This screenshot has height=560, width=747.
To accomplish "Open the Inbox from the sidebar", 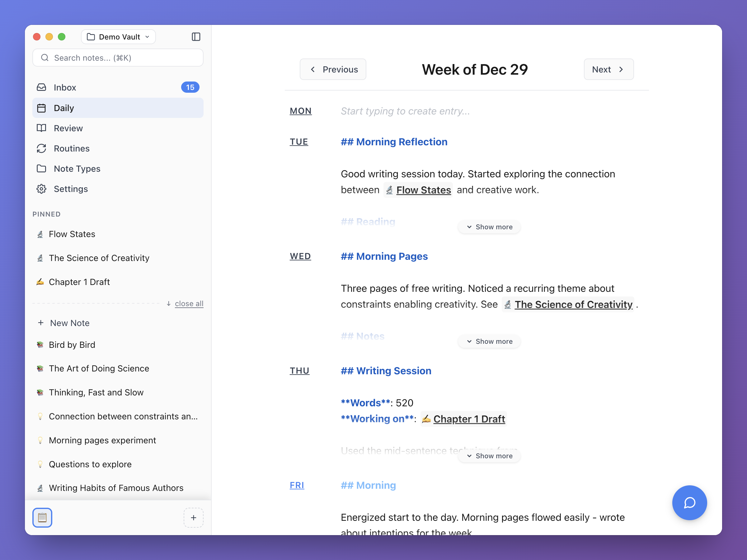I will coord(64,87).
